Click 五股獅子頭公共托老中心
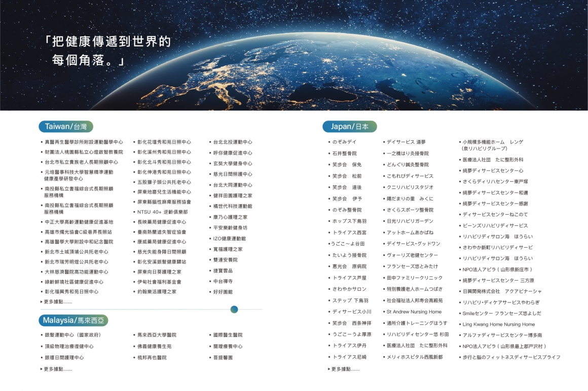Image resolution: width=588 pixels, height=391 pixels. (x=164, y=182)
